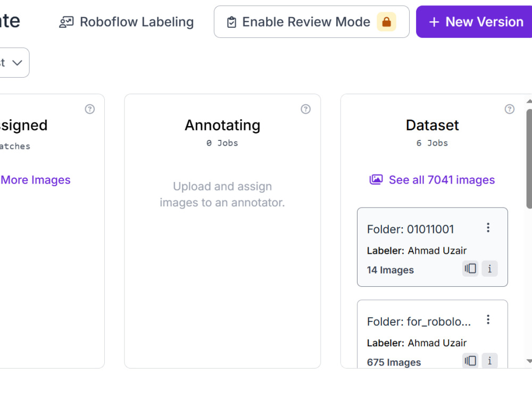The width and height of the screenshot is (532, 399).
Task: Enable Review Mode
Action: [311, 22]
